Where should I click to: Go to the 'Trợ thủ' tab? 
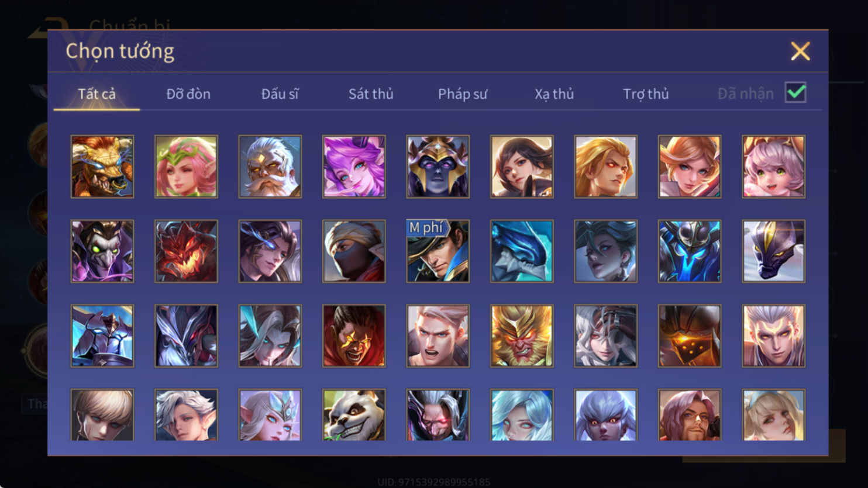point(646,94)
